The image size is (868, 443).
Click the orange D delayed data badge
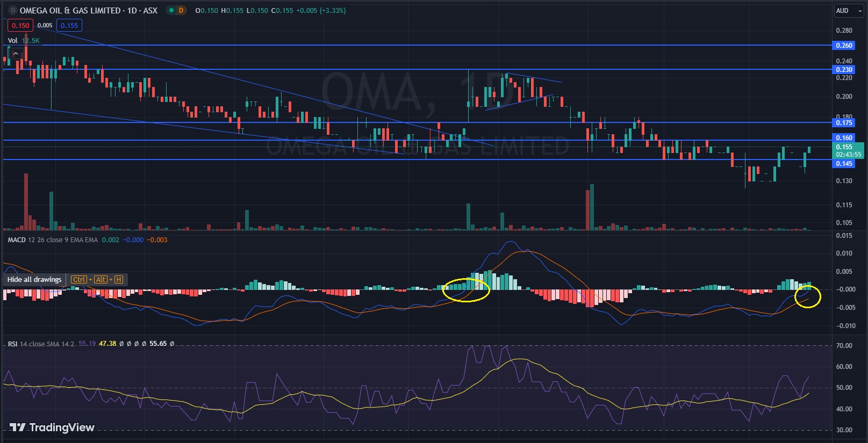pos(181,10)
